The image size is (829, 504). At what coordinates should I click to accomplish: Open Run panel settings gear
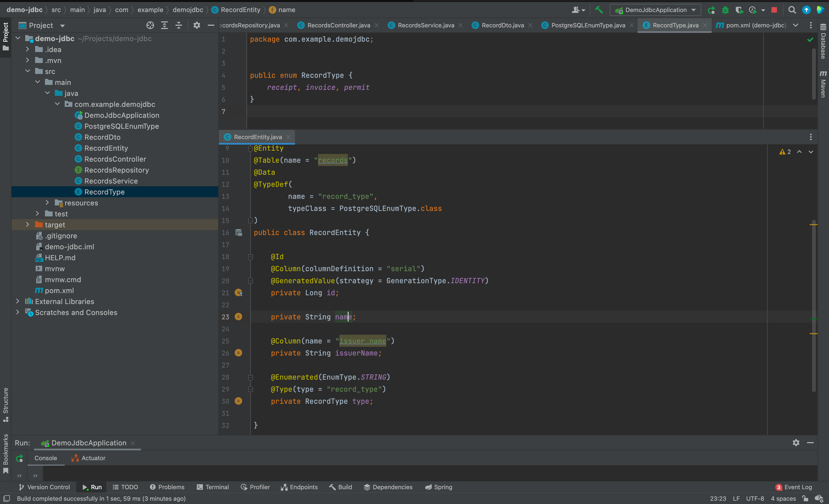pyautogui.click(x=796, y=442)
